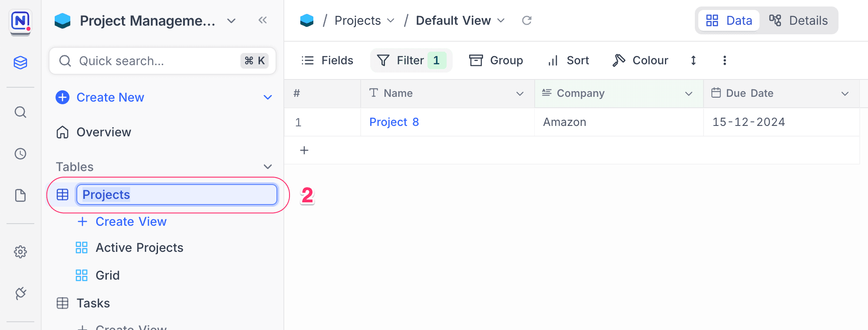Screen dimensions: 868x330
Task: Collapse sidebar with double chevron icon
Action: pos(263,20)
